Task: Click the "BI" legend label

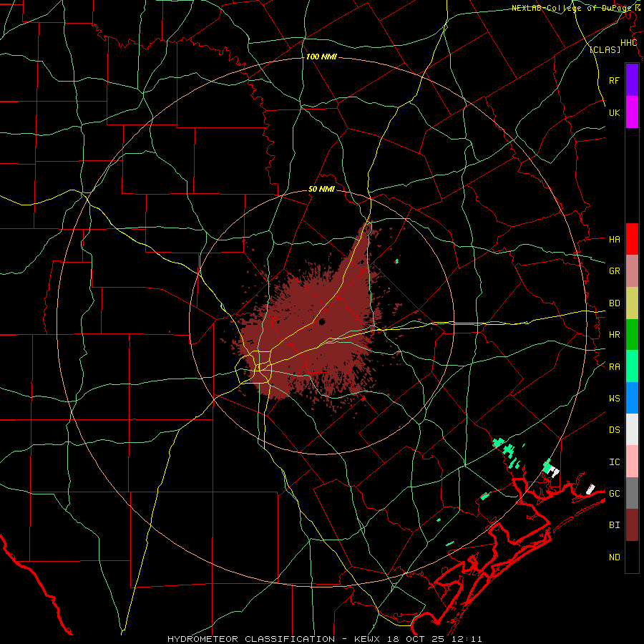Action: coord(614,525)
